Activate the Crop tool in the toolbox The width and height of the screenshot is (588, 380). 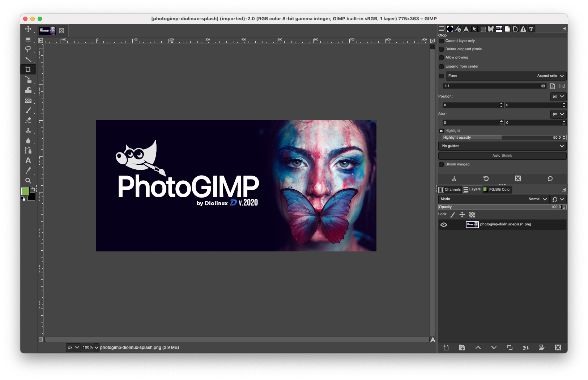(28, 69)
